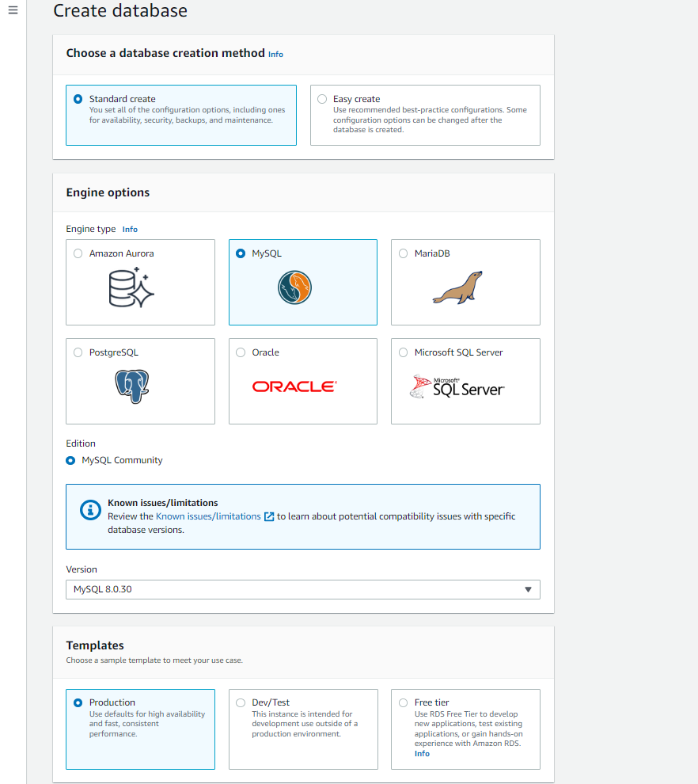The image size is (698, 784).
Task: Select Easy create radio button
Action: (322, 99)
